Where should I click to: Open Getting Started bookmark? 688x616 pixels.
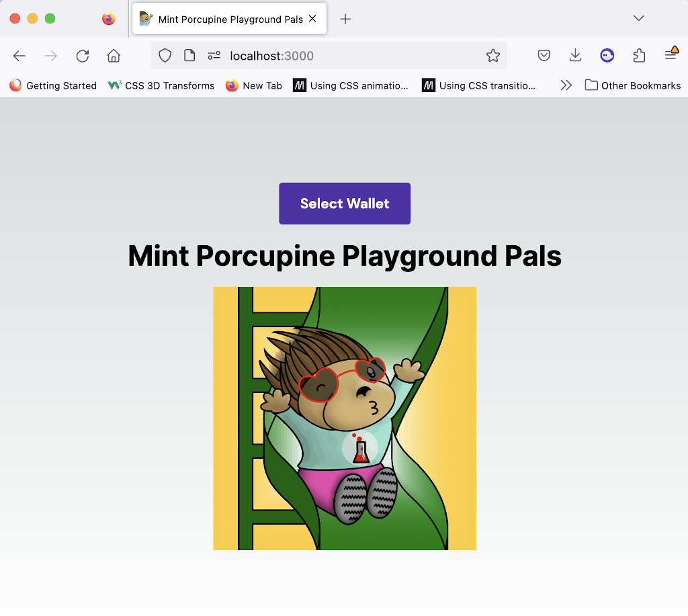click(x=53, y=85)
